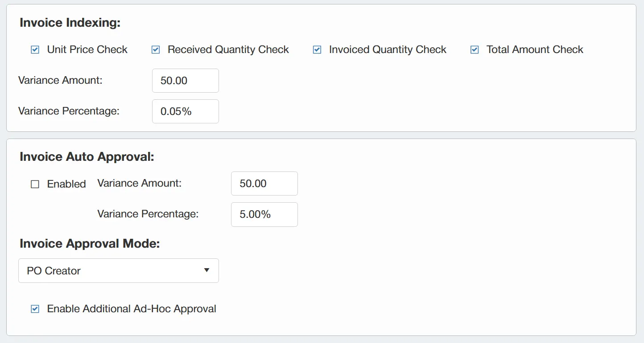Edit the 5.00% Variance Percentage field
This screenshot has width=644, height=343.
click(264, 214)
